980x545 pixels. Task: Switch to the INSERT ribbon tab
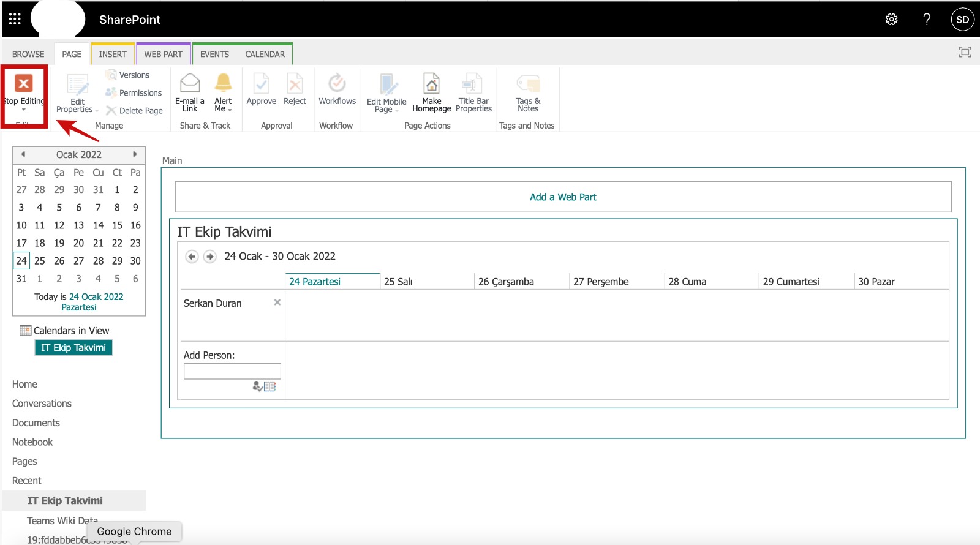[113, 55]
